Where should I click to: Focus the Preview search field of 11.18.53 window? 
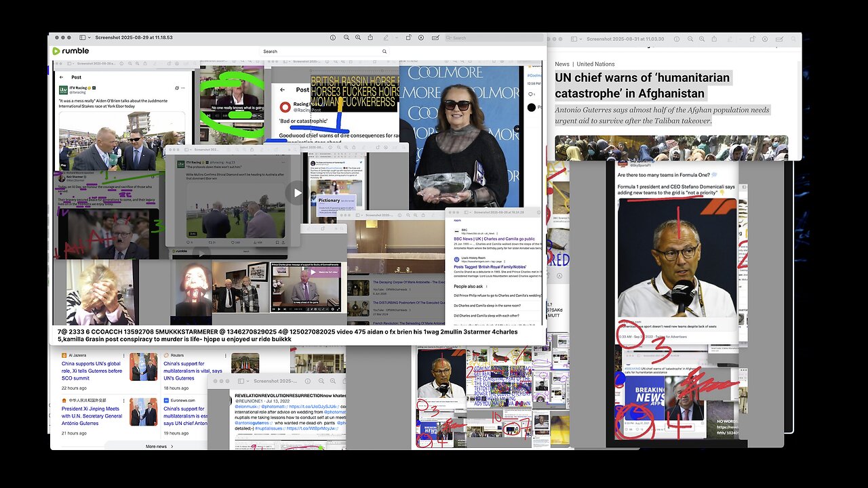493,38
